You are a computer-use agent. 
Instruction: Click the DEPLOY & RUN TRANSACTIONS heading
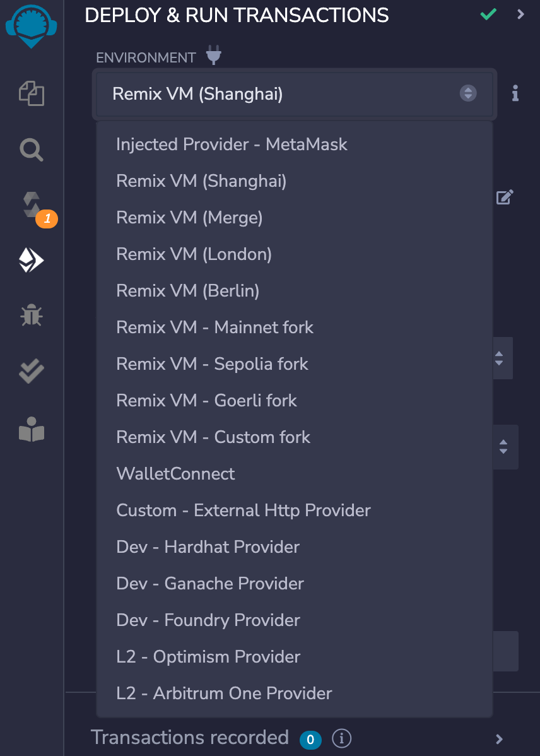tap(237, 15)
